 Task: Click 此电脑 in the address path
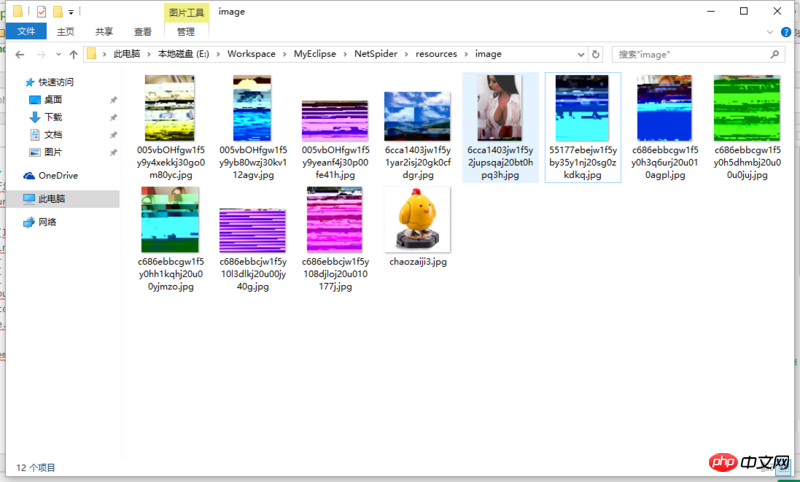pos(127,54)
